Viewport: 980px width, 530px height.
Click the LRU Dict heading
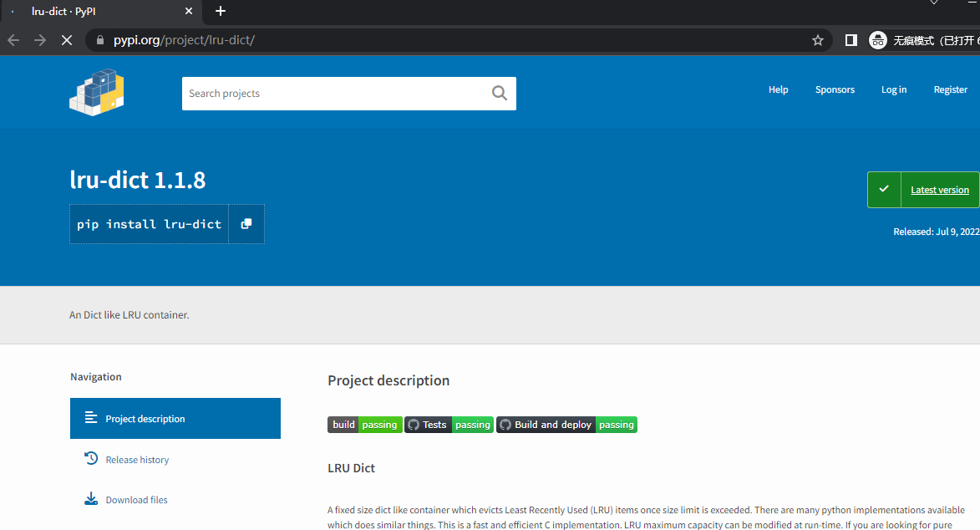pyautogui.click(x=351, y=468)
